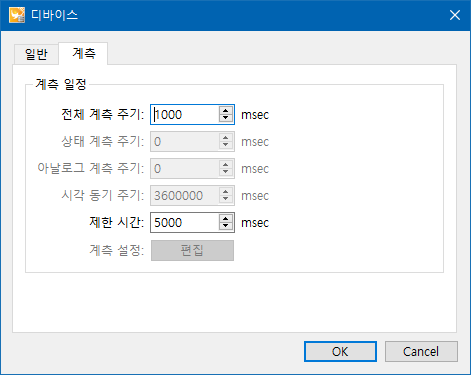Select the 계측 tab
The image size is (471, 375).
coord(83,53)
